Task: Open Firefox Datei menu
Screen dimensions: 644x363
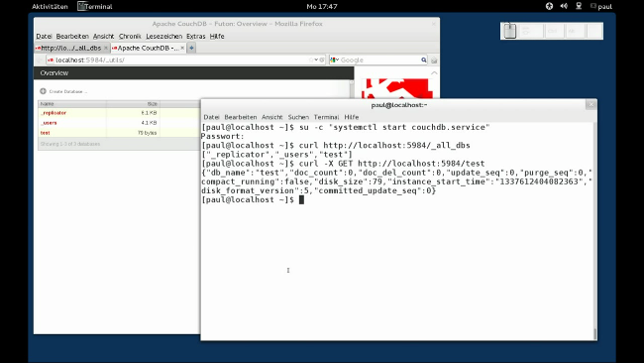Action: (44, 36)
